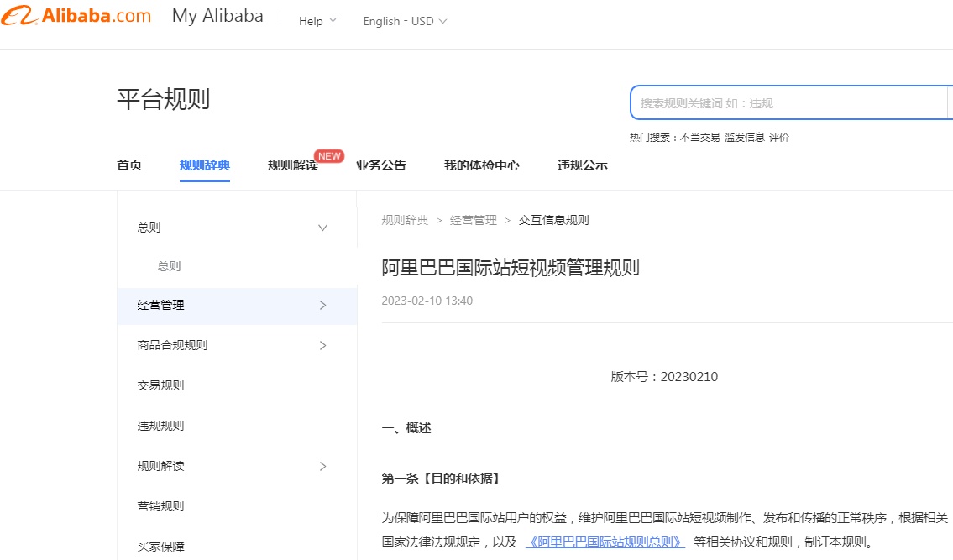The height and width of the screenshot is (560, 953).
Task: Switch to the 业务公告 tab
Action: pyautogui.click(x=381, y=165)
